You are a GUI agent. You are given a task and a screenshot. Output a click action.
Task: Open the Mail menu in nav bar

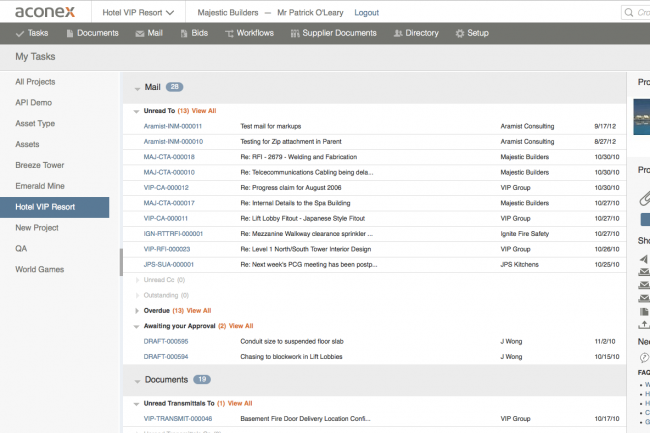point(149,33)
